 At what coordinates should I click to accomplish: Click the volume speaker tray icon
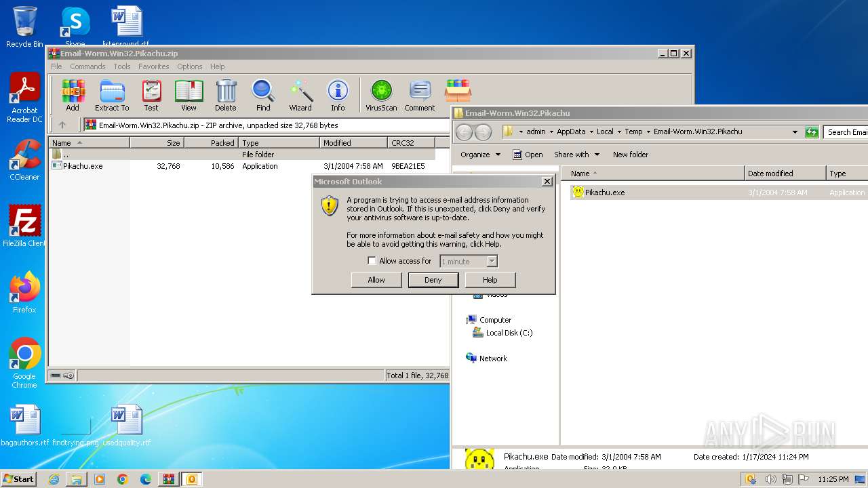(770, 479)
